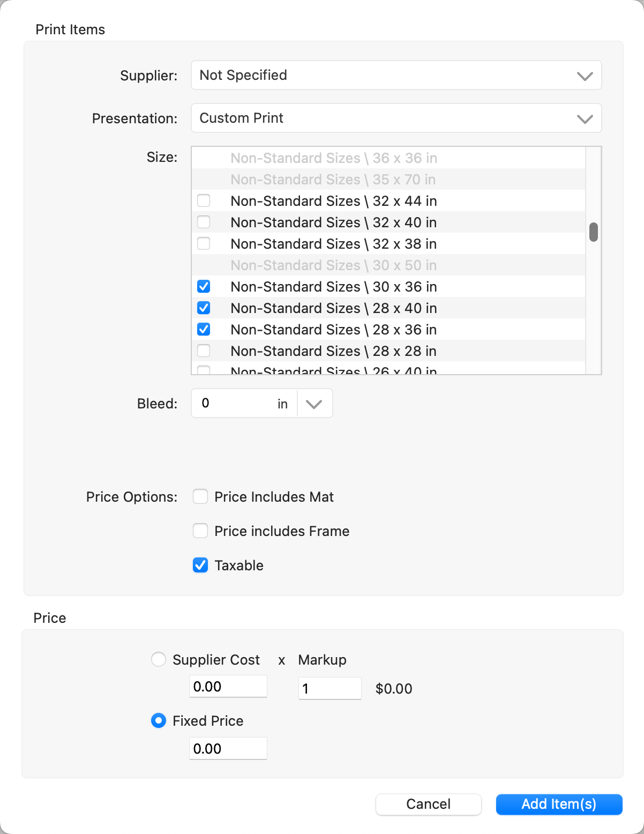Tick the 28 x 28 in size checkbox
The height and width of the screenshot is (834, 644).
[204, 351]
